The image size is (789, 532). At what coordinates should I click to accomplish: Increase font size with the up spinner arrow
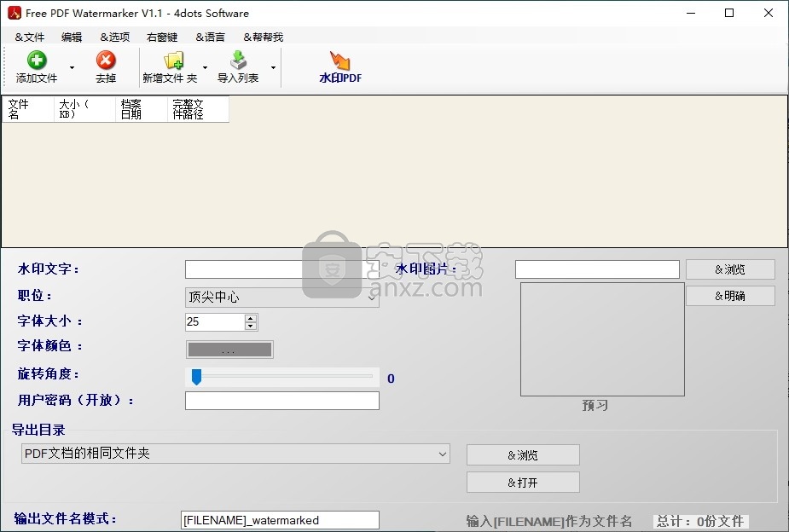(x=251, y=318)
